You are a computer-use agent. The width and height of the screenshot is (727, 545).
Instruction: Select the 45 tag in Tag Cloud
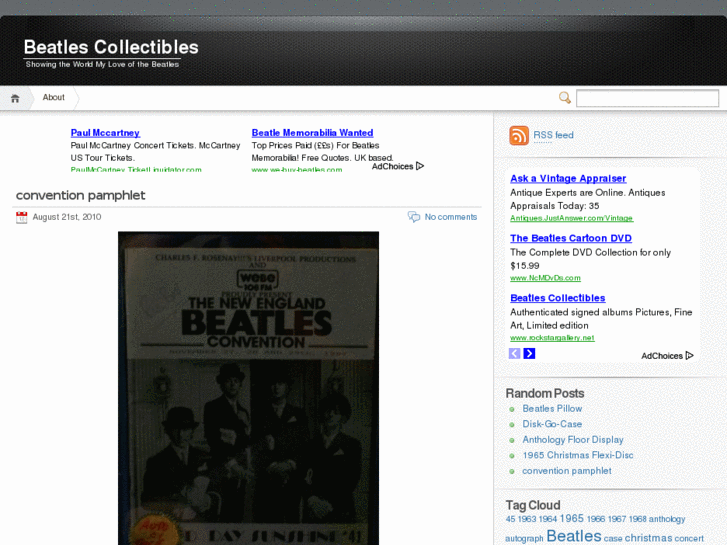pos(510,519)
